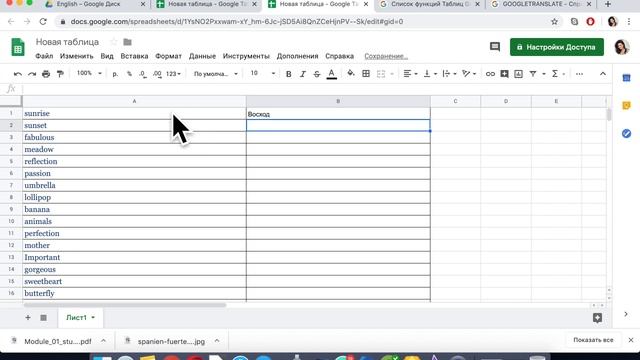This screenshot has width=640, height=360.
Task: Add a new sheet with plus
Action: pos(28,318)
